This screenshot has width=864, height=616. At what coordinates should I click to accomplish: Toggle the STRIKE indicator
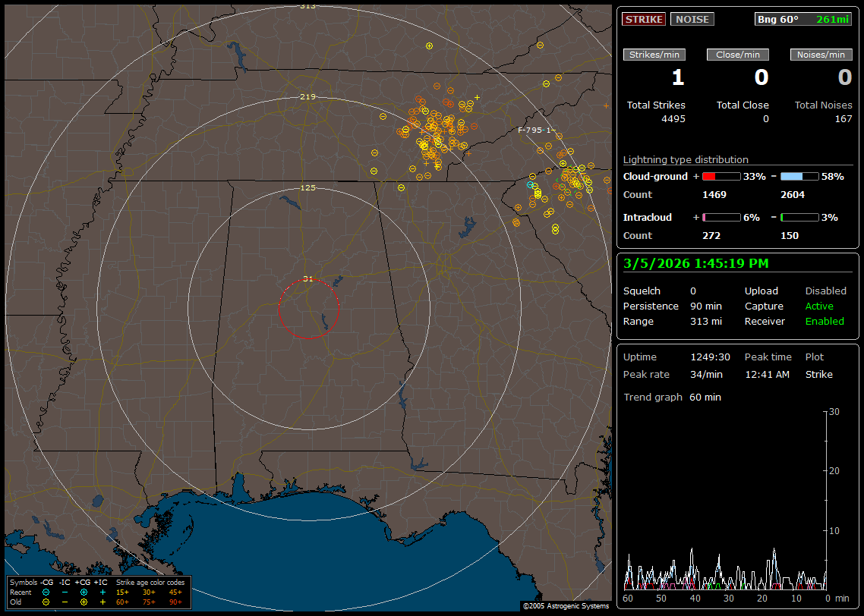click(x=644, y=19)
